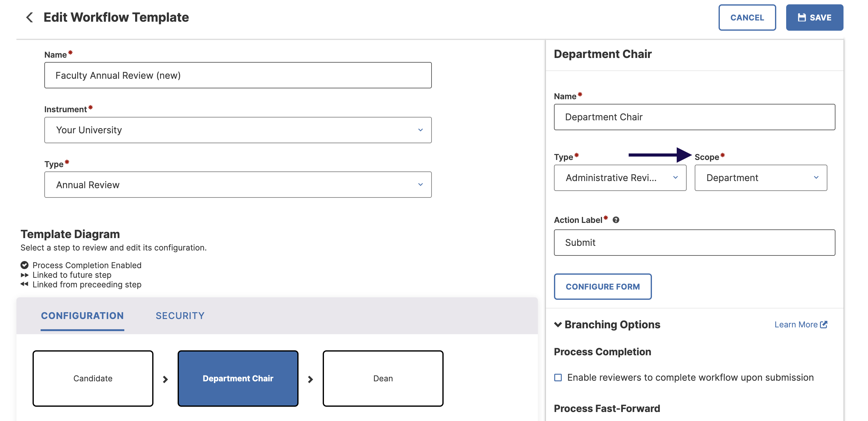
Task: Select the Dean step in diagram
Action: (x=383, y=379)
